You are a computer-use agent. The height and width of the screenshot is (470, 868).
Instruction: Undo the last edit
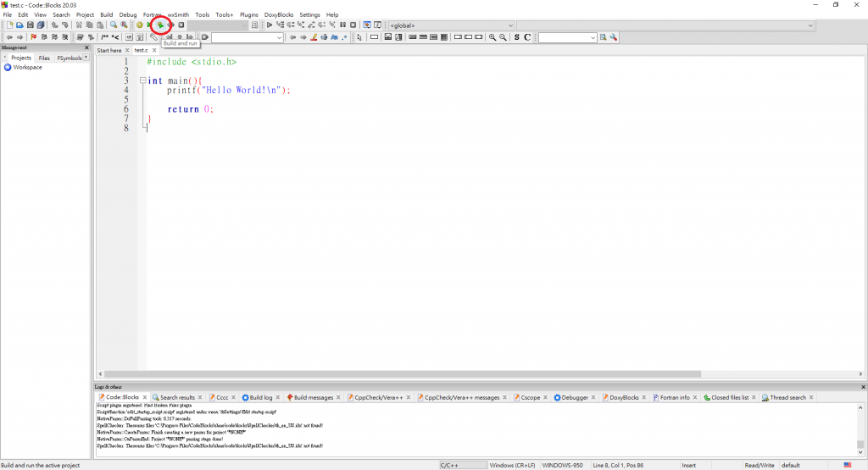click(54, 25)
